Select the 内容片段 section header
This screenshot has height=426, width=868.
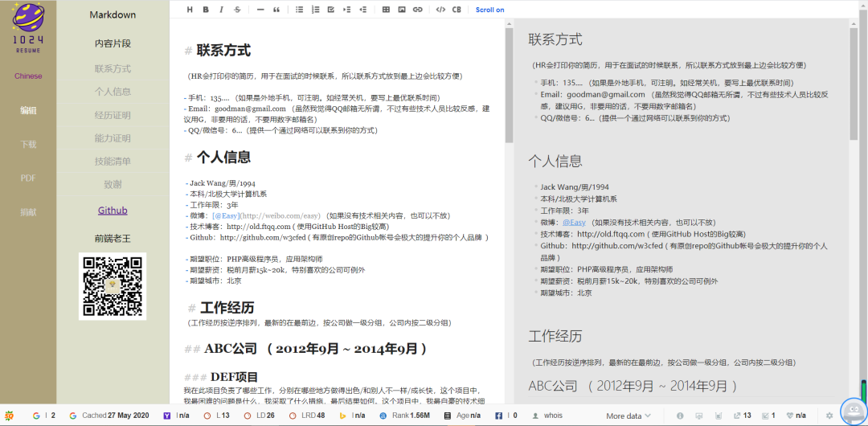(x=113, y=43)
